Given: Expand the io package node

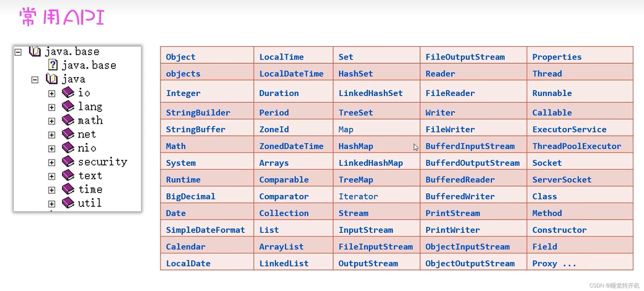Looking at the screenshot, I should coord(52,93).
